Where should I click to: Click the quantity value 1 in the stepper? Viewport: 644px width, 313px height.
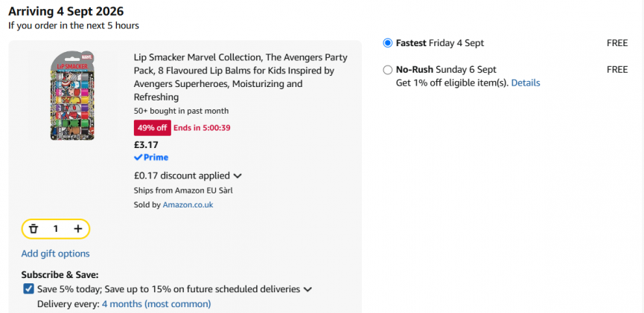click(x=55, y=229)
